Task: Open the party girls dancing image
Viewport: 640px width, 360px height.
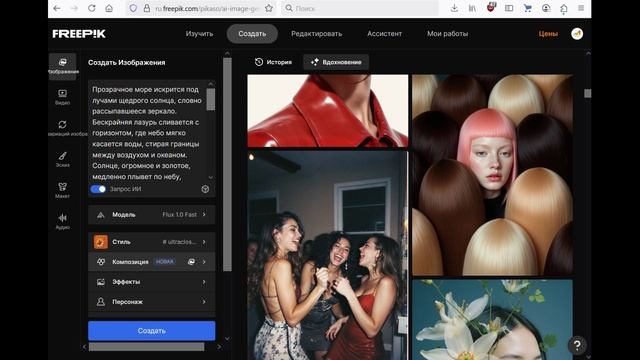Action: [x=328, y=256]
